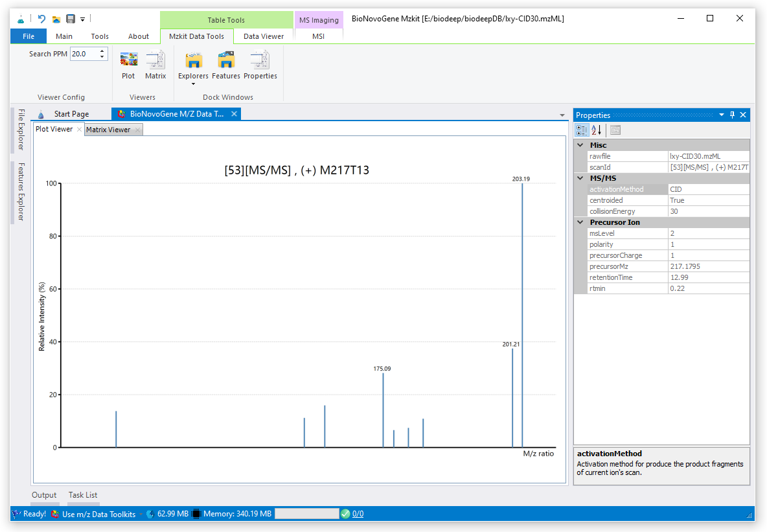Screen dimensions: 767x532
Task: Open the File menu
Action: click(x=29, y=36)
